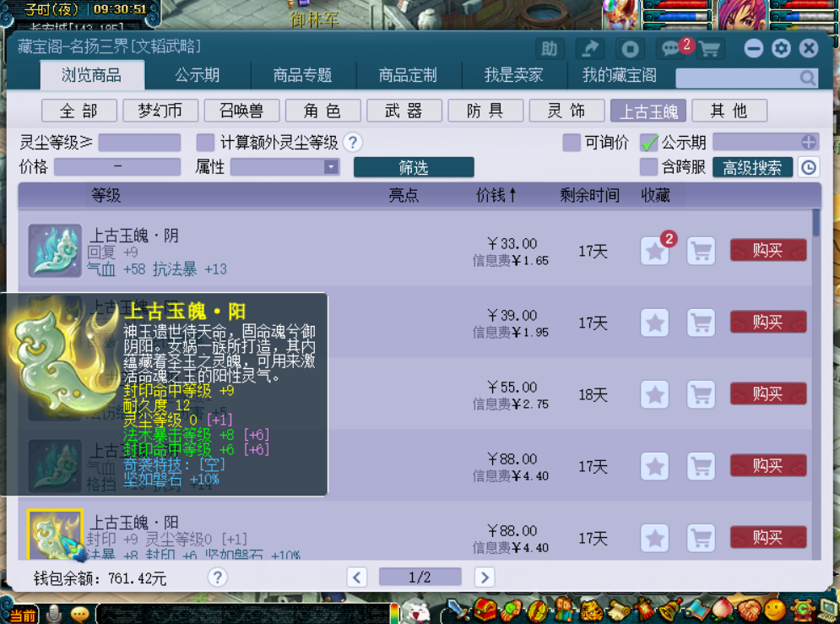This screenshot has height=624, width=840.
Task: Click 购买 for the ¥33.00 item
Action: tap(767, 251)
